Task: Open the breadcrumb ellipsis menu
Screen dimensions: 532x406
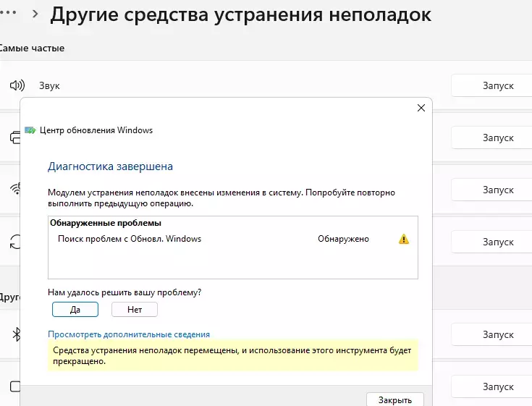Action: pyautogui.click(x=8, y=12)
